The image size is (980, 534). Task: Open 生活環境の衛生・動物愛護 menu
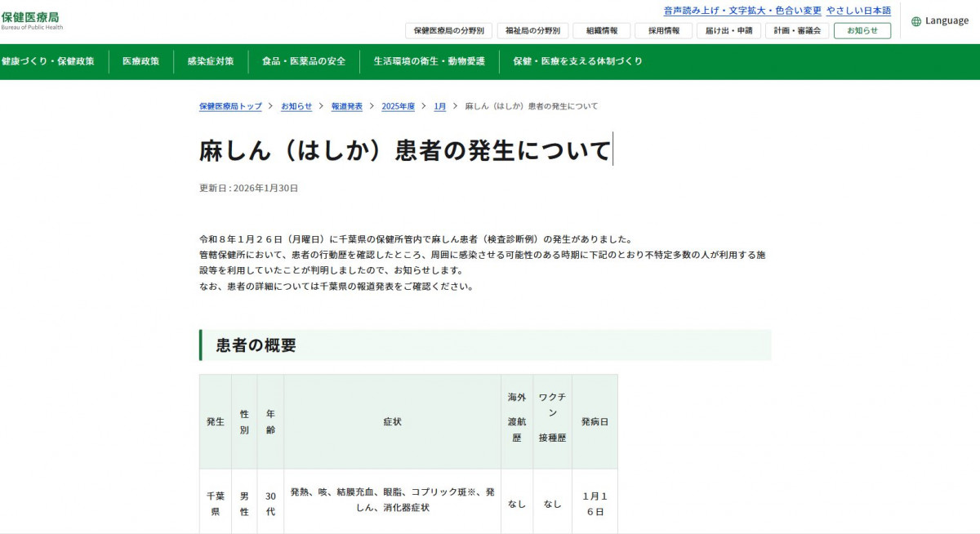429,61
